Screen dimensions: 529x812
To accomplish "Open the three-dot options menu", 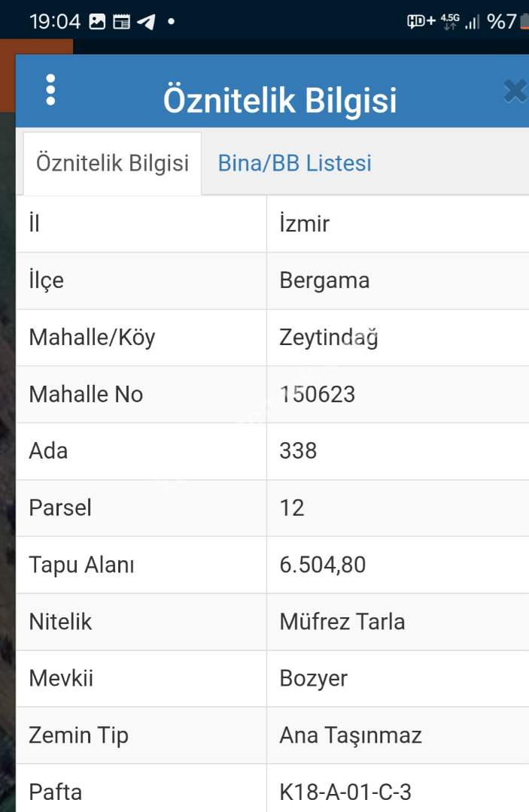I will (50, 89).
